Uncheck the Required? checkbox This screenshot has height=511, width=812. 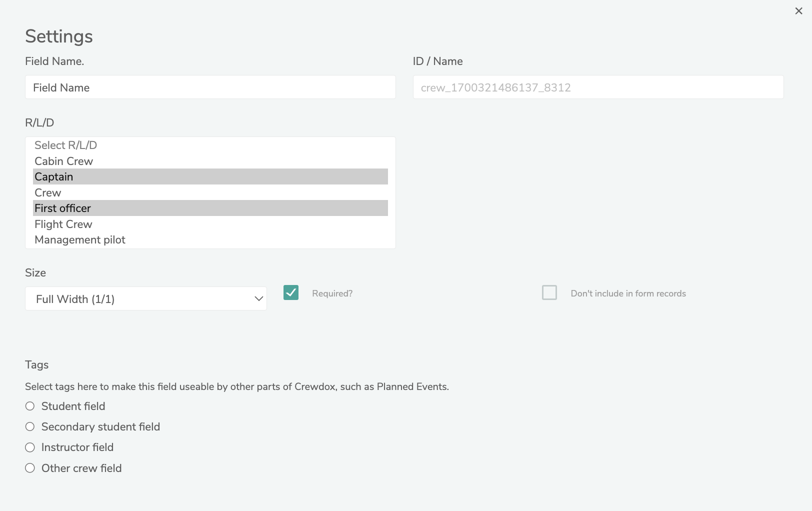(x=291, y=292)
